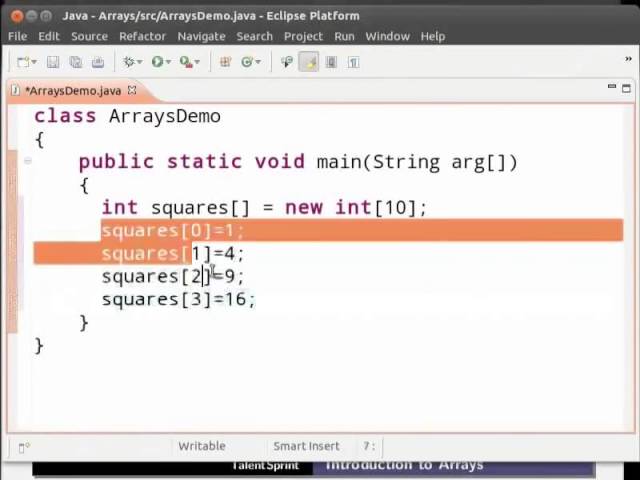The width and height of the screenshot is (640, 480).
Task: Click the New Java Package icon
Action: 225,62
